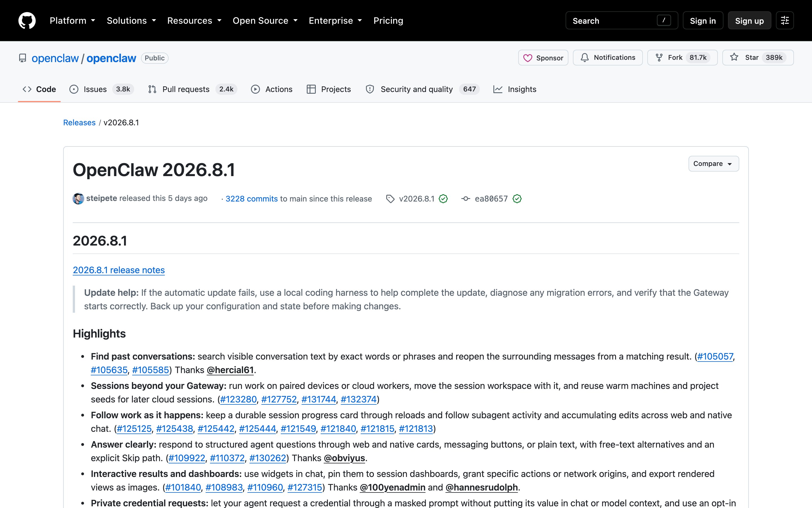Switch to the Pull requests tab
The width and height of the screenshot is (812, 508).
click(x=192, y=89)
